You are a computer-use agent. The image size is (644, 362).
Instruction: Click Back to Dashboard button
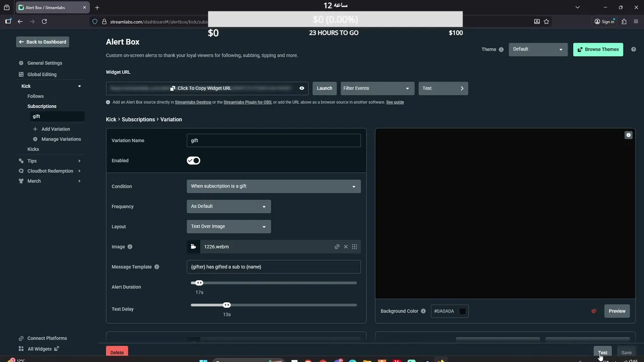point(42,42)
